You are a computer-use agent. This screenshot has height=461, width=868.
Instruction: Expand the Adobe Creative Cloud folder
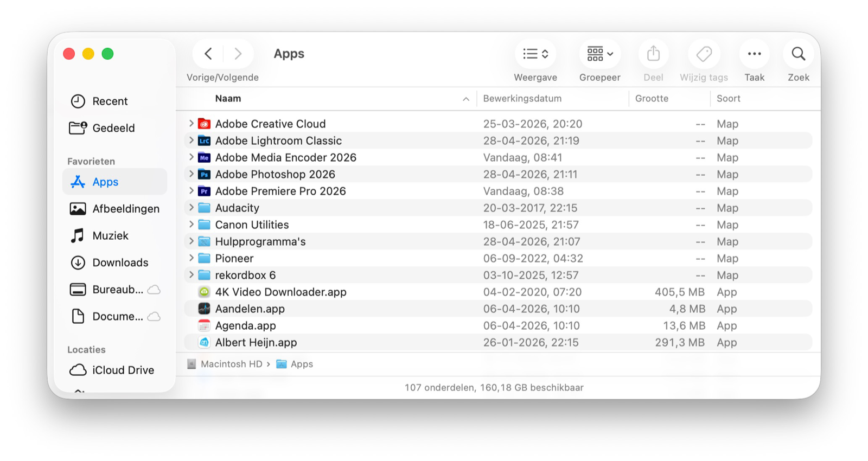coord(191,124)
